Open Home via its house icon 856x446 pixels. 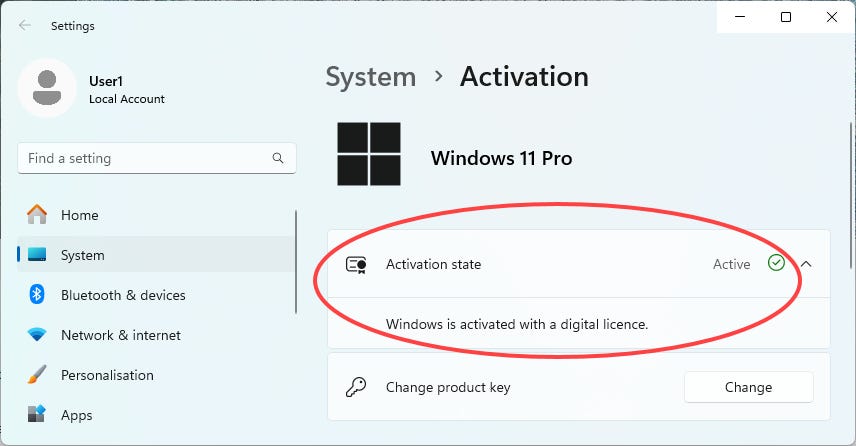point(37,215)
